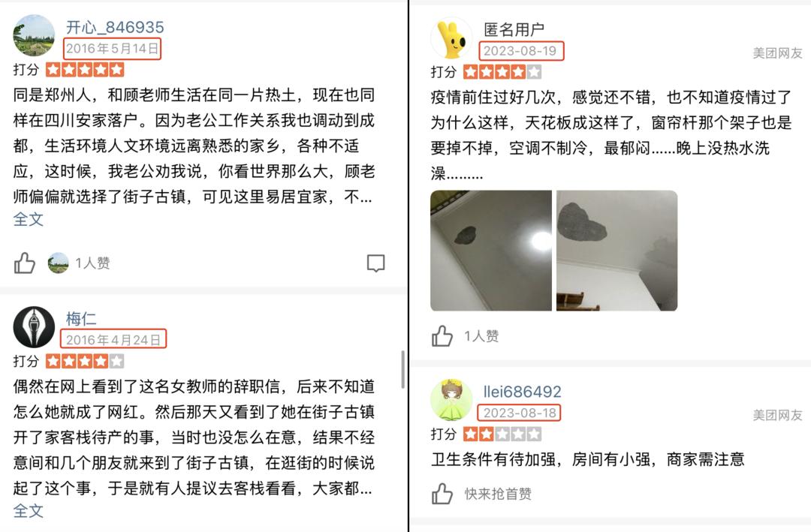Like the 匿名用户 review with thumbs-up
Screen dimensions: 811x532
tap(442, 336)
